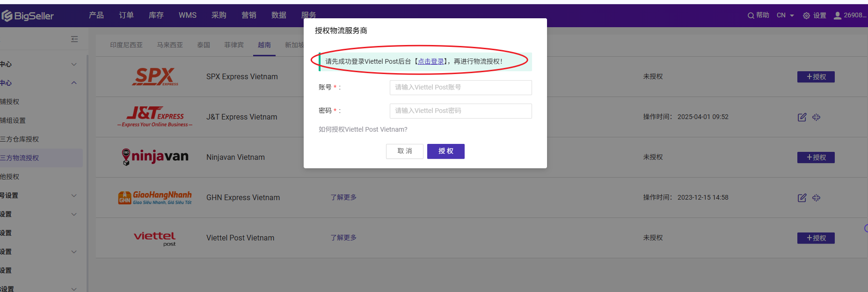868x292 pixels.
Task: Open the 产品 menu
Action: tap(96, 15)
